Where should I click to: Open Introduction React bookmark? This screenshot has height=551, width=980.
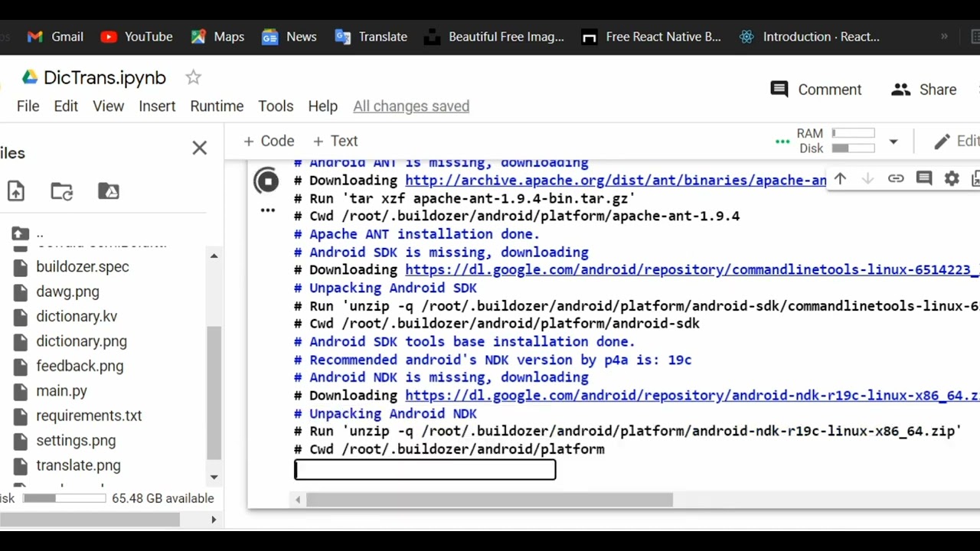coord(808,37)
